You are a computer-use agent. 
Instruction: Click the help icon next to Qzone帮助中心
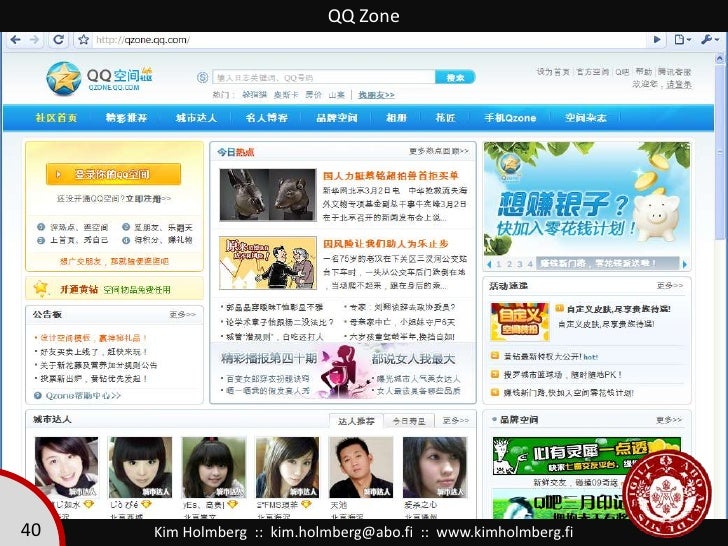38,396
